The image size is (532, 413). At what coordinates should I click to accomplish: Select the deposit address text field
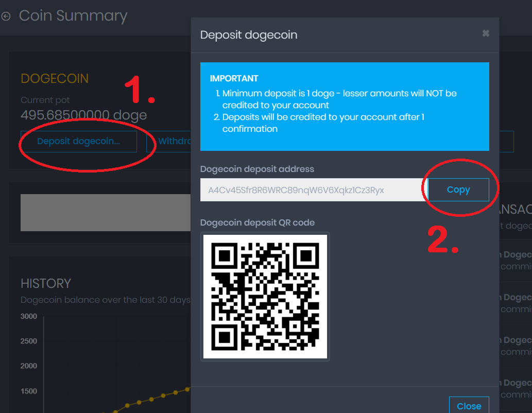pos(314,190)
